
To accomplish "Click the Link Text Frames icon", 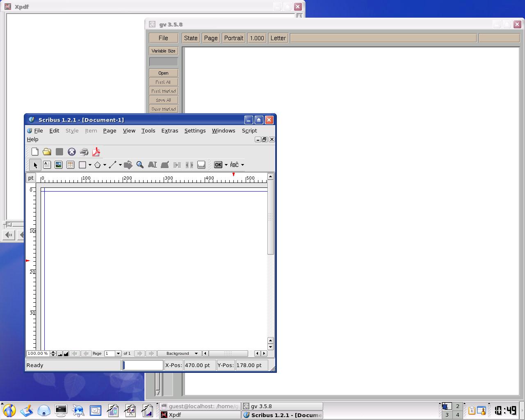I will click(x=177, y=165).
